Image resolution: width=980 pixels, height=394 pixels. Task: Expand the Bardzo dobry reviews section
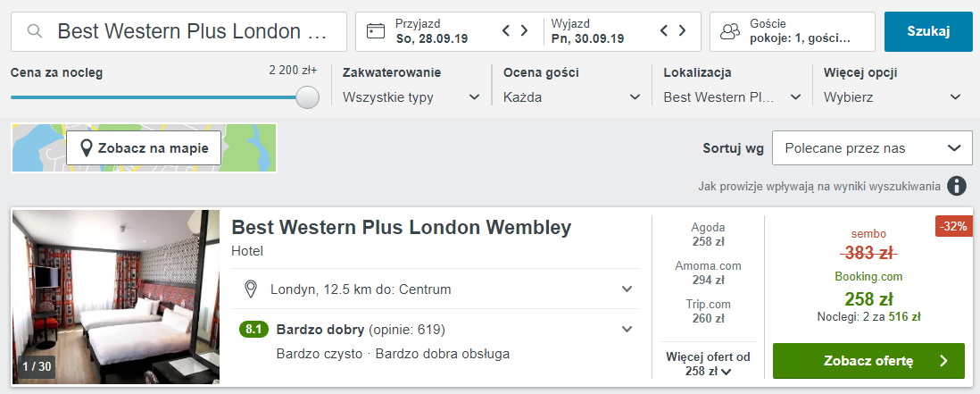coord(627,329)
